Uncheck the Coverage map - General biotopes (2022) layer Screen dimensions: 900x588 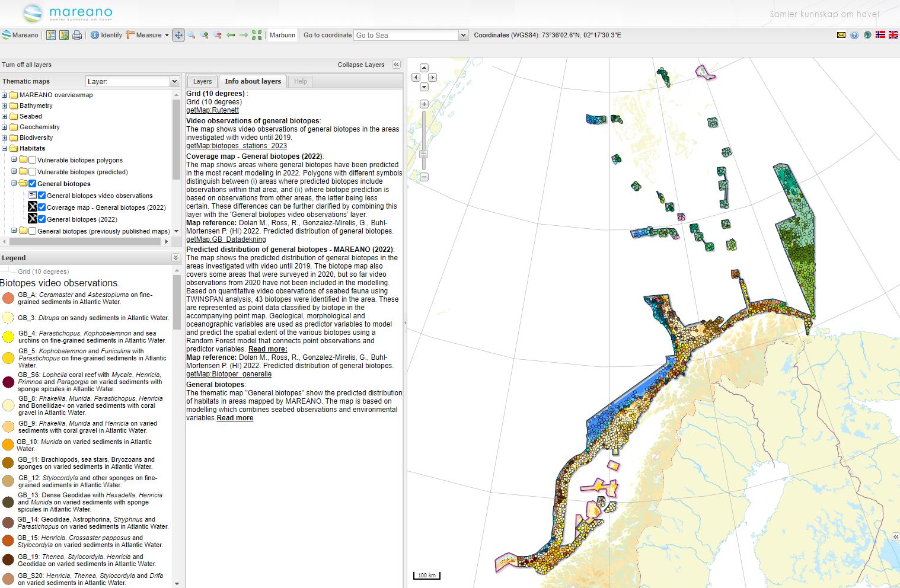pyautogui.click(x=41, y=207)
